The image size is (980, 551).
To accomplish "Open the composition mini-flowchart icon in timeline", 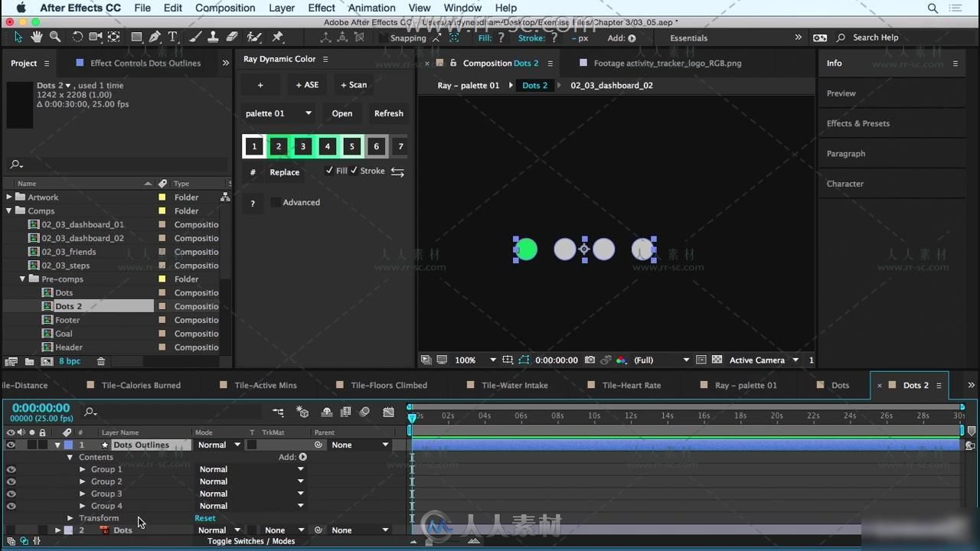I will [x=278, y=412].
